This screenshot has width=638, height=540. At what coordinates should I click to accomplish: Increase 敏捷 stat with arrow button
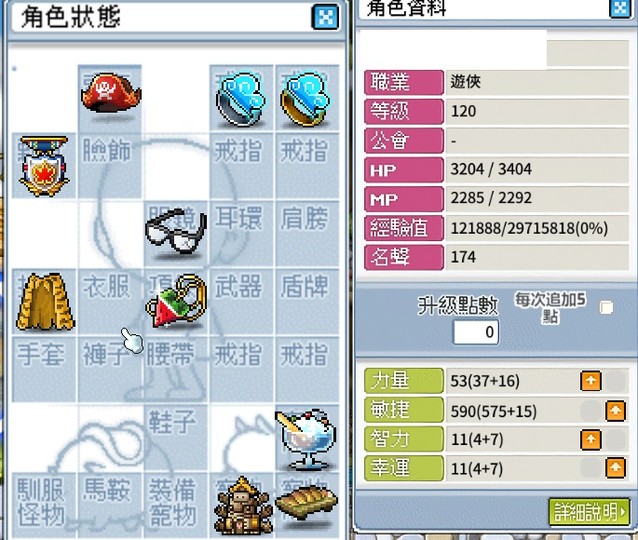[615, 411]
